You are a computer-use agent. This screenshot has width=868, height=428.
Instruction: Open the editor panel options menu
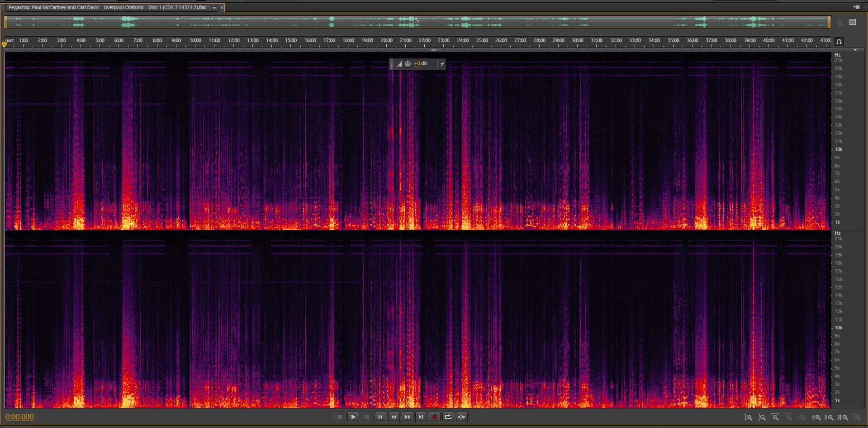coord(856,7)
